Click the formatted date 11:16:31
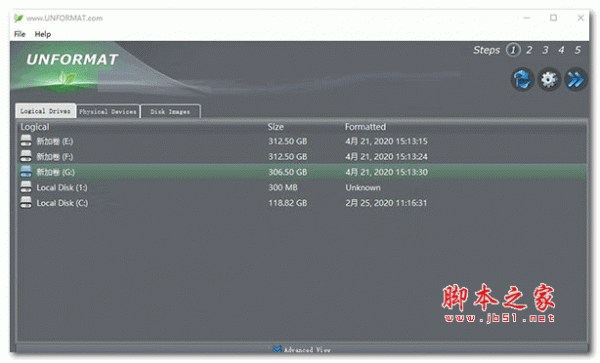 click(386, 203)
